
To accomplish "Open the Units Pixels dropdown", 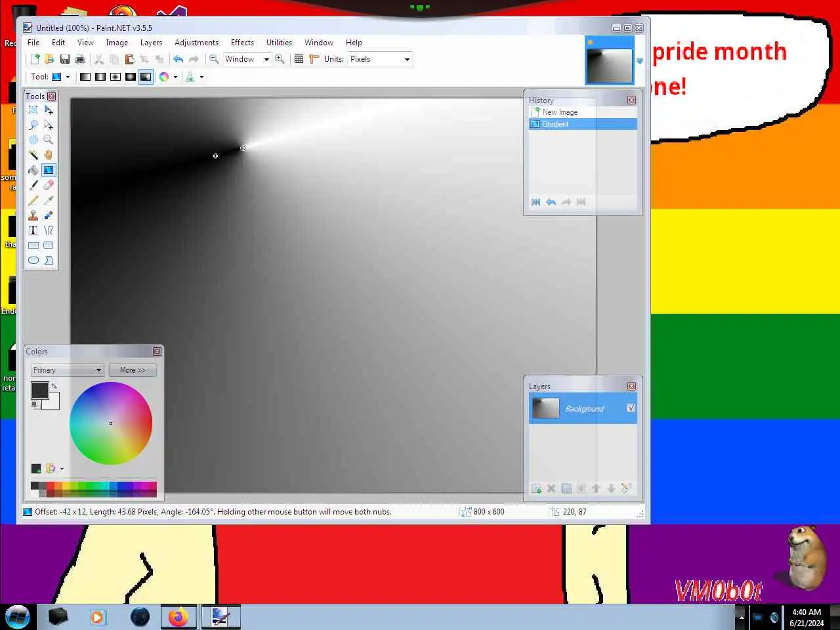I will 407,59.
